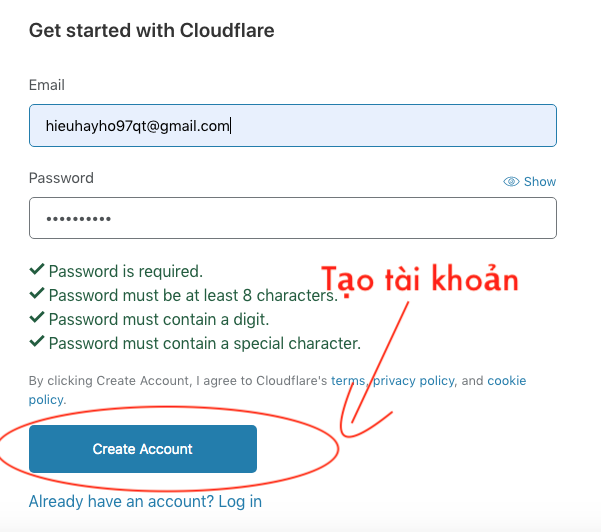Click the 'Get started with Cloudflare' heading
Viewport: 601px width, 532px height.
tap(151, 31)
